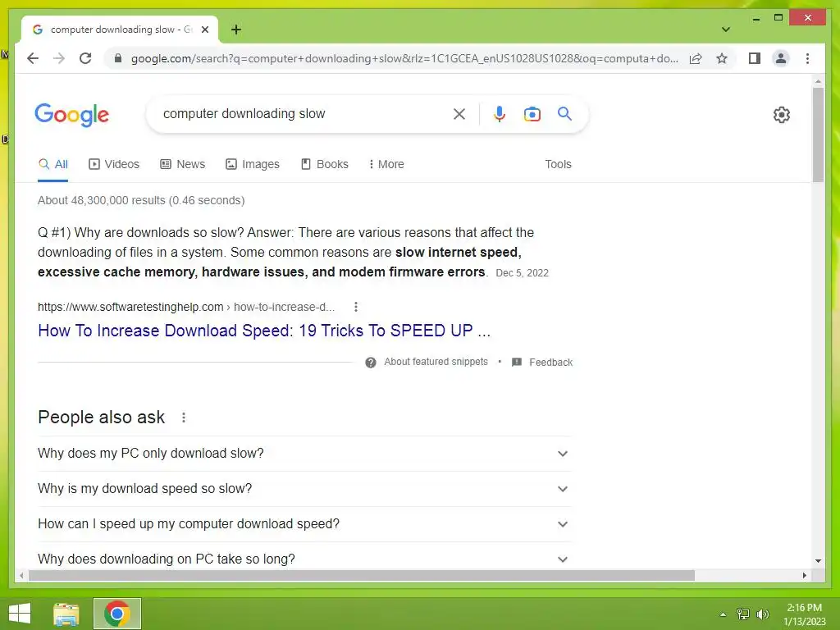
Task: Open the search Tools button
Action: (558, 164)
